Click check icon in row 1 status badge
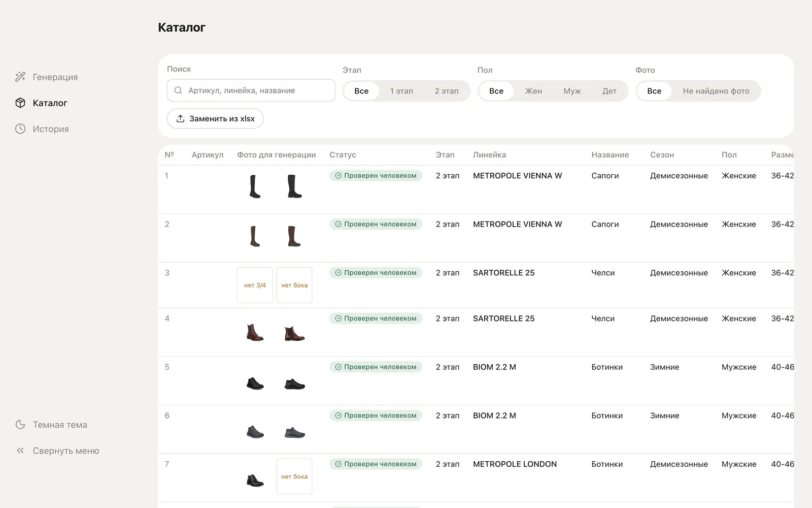The image size is (812, 508). (338, 176)
